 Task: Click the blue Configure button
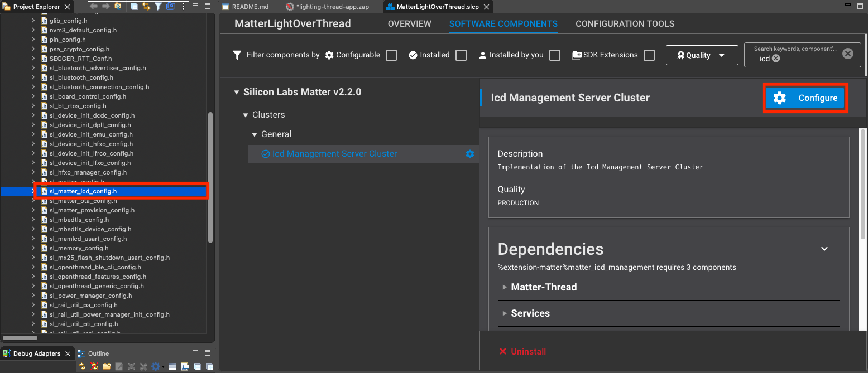coord(805,98)
